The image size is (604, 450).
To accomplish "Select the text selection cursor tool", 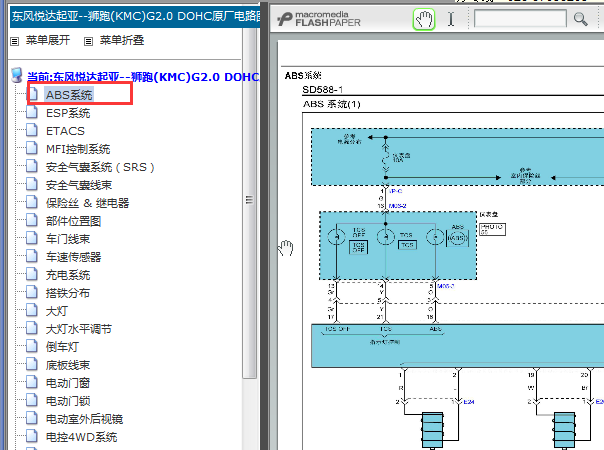I will (x=451, y=19).
